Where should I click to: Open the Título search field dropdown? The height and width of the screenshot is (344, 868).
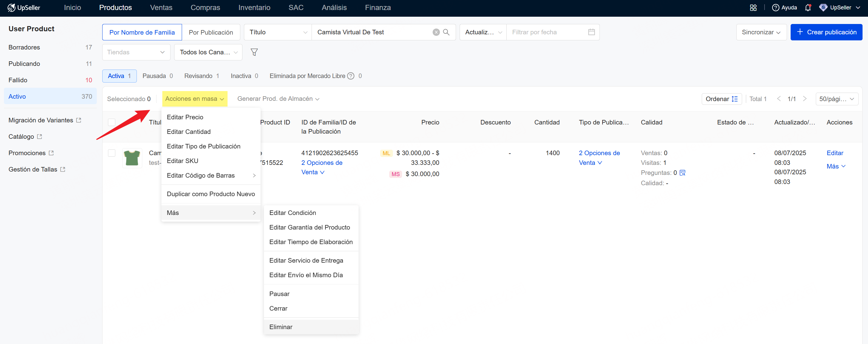pos(278,32)
